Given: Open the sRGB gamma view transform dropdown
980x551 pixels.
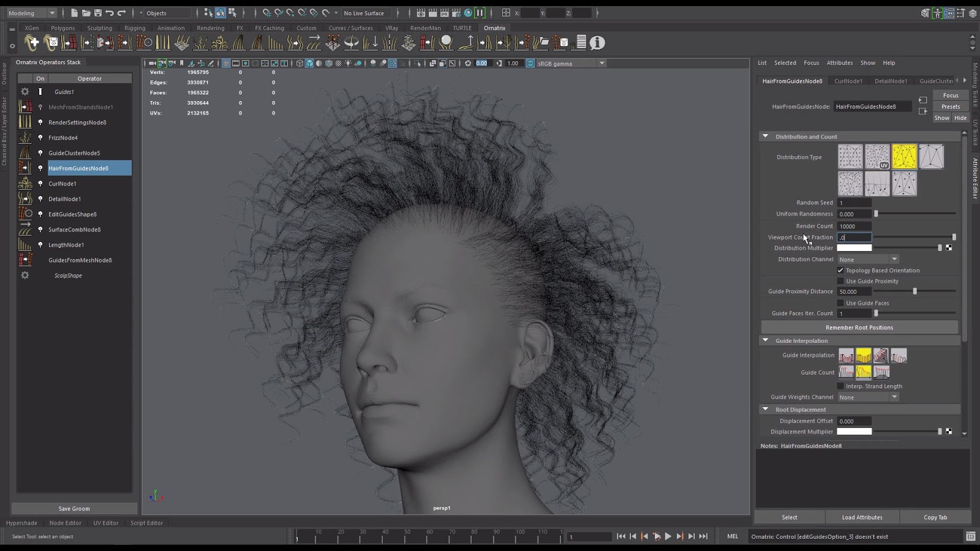Looking at the screenshot, I should 571,63.
